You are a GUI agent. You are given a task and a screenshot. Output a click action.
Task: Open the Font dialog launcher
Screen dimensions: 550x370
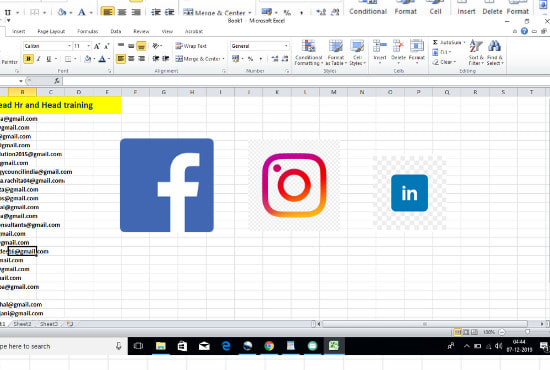110,71
